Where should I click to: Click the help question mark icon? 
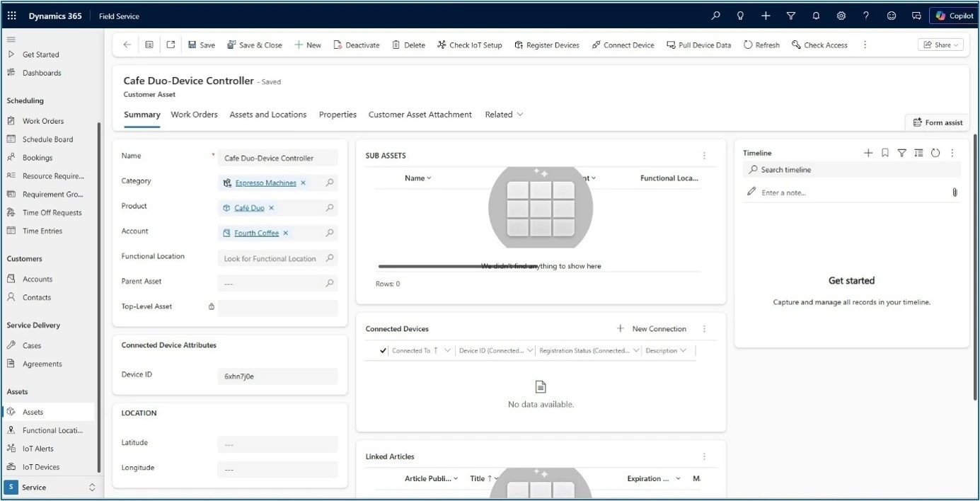(x=866, y=16)
